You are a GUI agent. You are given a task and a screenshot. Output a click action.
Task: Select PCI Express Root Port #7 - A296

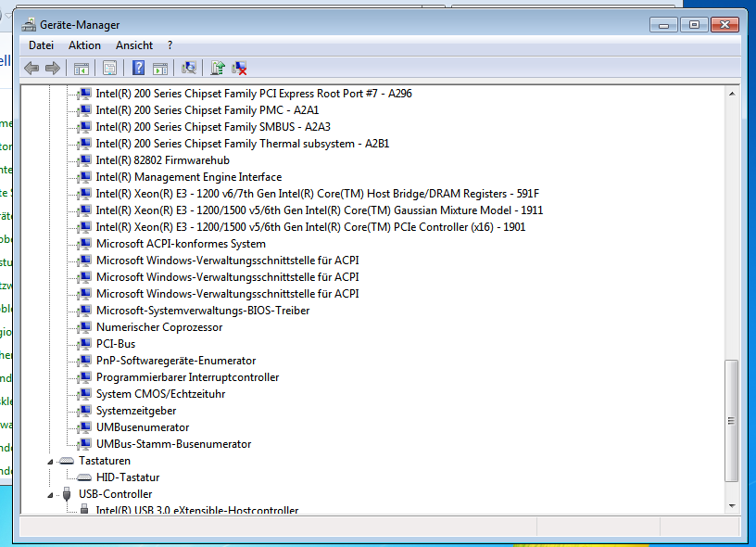point(254,93)
